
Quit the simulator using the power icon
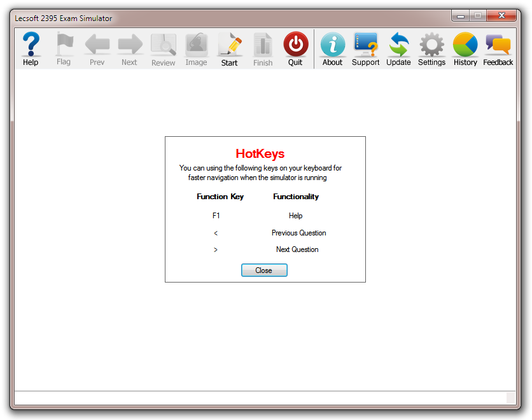click(296, 44)
